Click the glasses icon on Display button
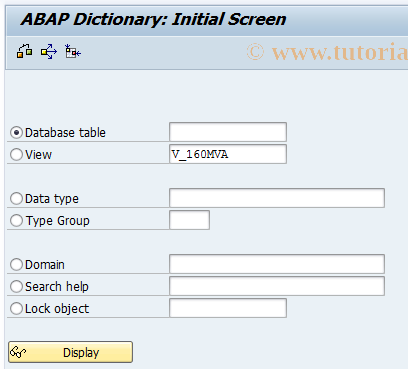Viewport: 408px width, 369px height. coord(18,352)
